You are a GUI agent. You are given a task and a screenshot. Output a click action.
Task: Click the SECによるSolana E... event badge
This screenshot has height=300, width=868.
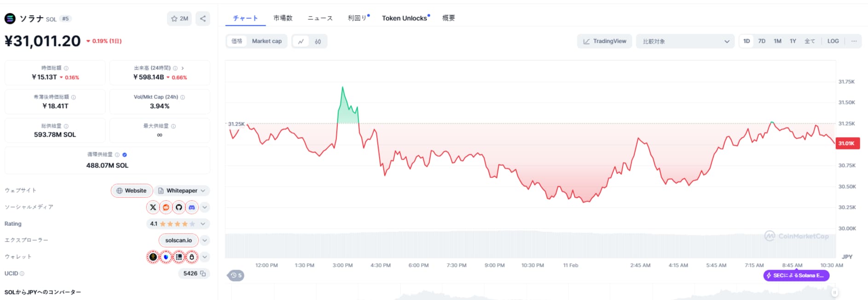796,275
